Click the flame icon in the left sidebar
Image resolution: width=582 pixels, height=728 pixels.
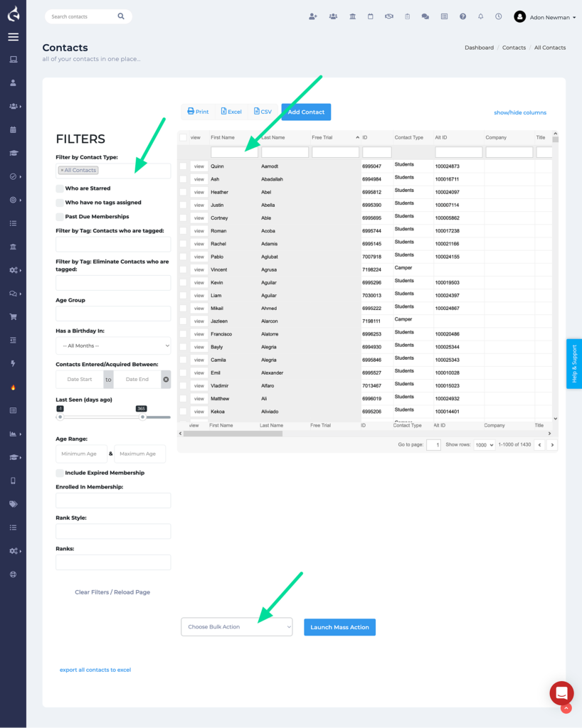[13, 387]
